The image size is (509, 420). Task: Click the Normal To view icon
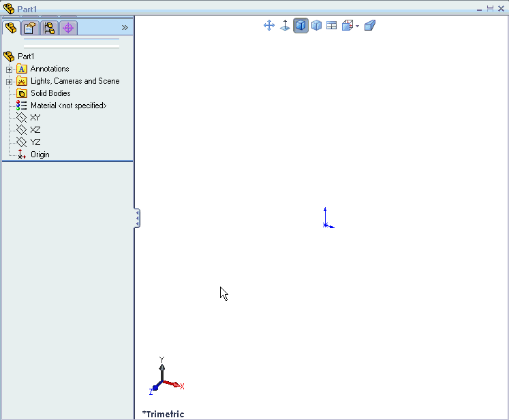(285, 26)
